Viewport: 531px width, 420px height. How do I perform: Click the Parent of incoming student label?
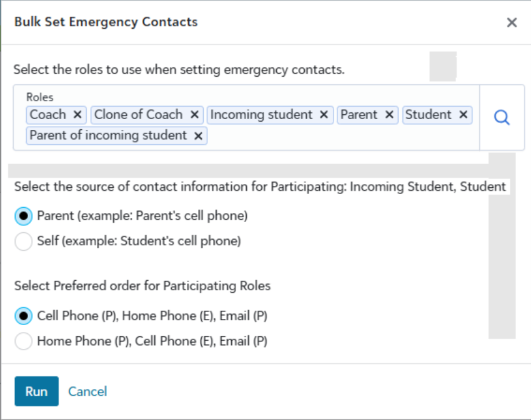[108, 135]
